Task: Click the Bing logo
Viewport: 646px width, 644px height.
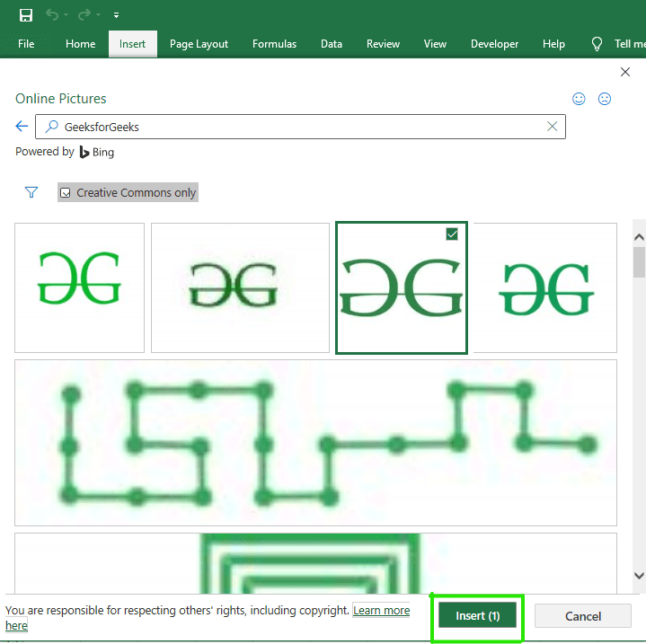Action: (97, 152)
